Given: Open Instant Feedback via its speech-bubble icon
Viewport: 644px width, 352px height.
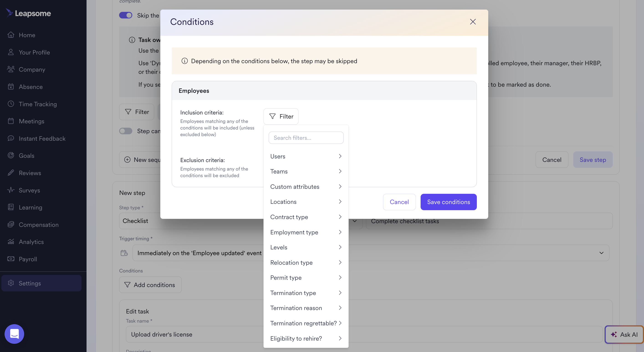Looking at the screenshot, I should point(11,138).
